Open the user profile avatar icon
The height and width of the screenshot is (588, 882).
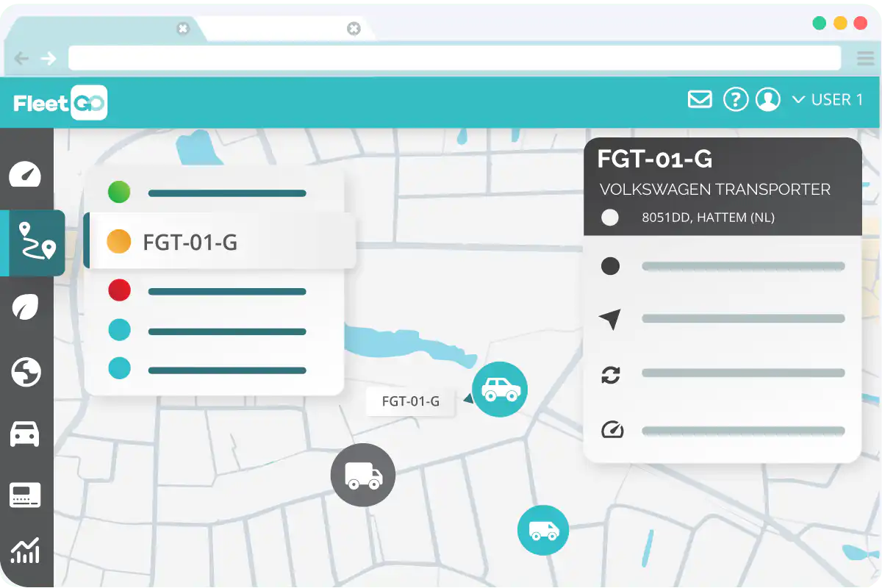pyautogui.click(x=768, y=99)
